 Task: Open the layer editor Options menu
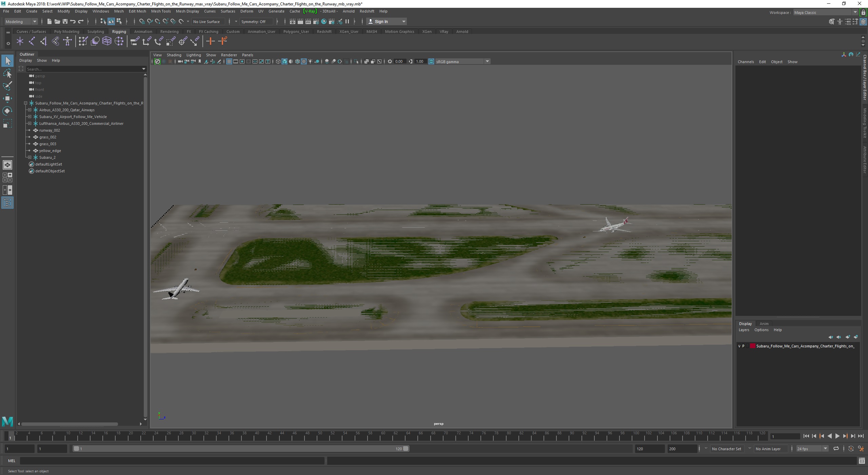(761, 330)
